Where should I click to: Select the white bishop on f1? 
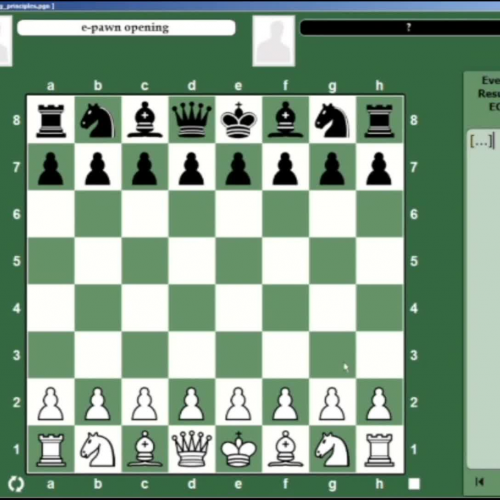tap(286, 449)
